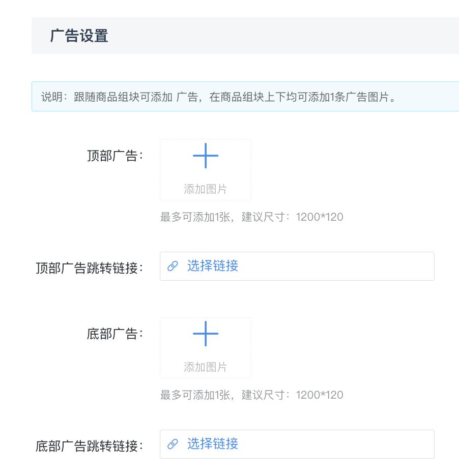The image size is (459, 476).
Task: Focus the 底部广告跳转链接 input field
Action: 297,444
